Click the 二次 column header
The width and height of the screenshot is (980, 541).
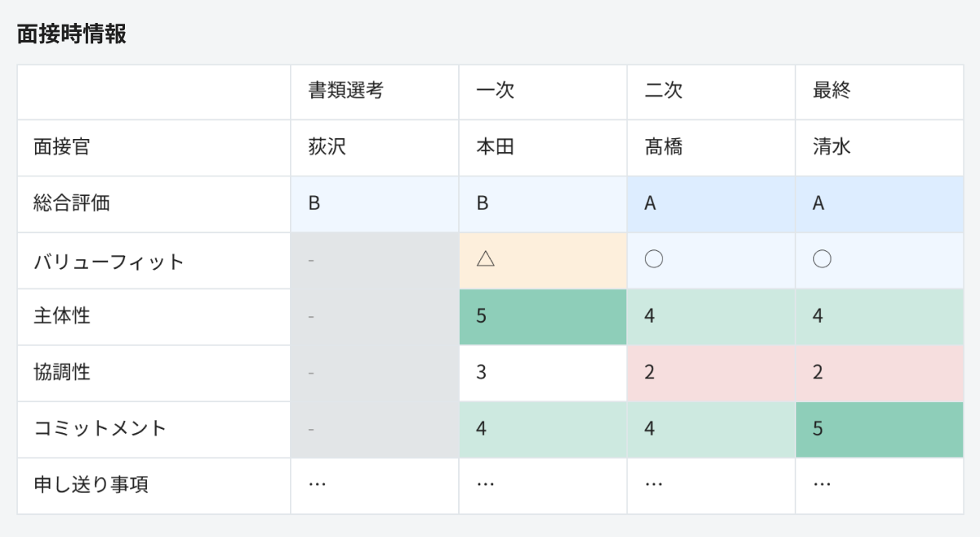point(663,91)
